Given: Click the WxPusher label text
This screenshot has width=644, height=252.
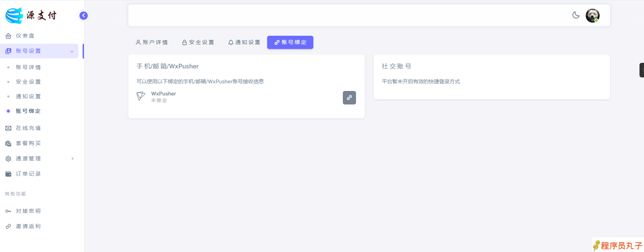Looking at the screenshot, I should 163,94.
